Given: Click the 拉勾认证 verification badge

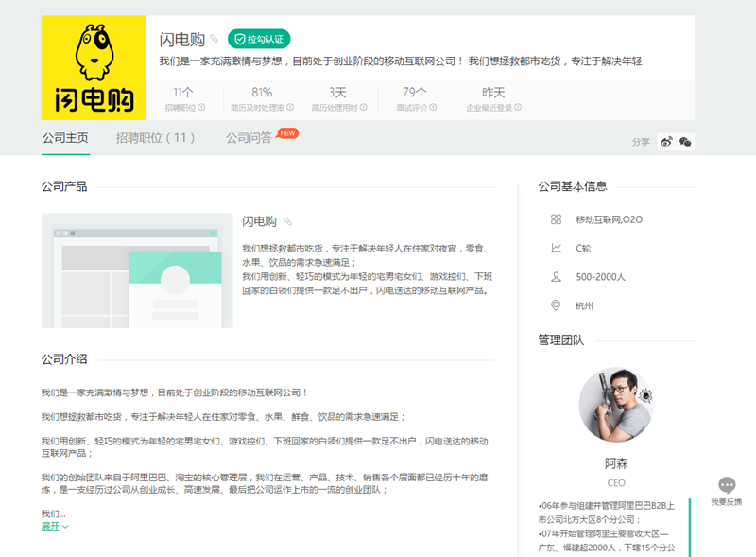Looking at the screenshot, I should (x=259, y=39).
